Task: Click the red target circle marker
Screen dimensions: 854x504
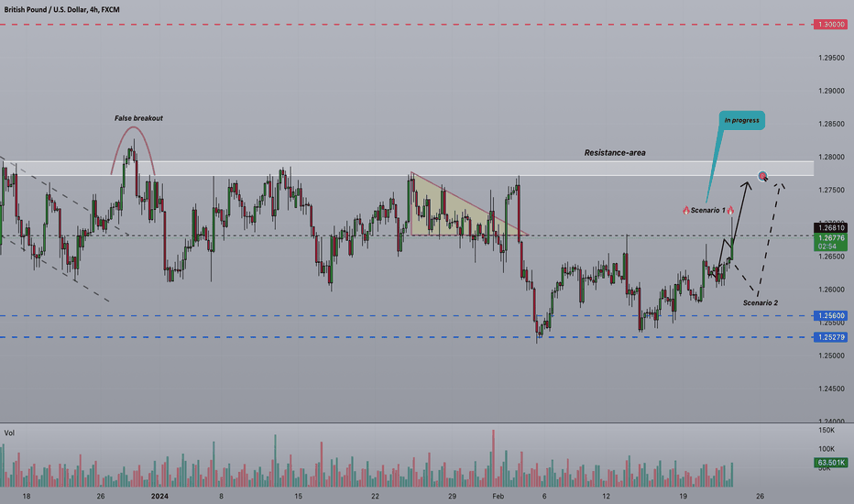Action: [762, 175]
